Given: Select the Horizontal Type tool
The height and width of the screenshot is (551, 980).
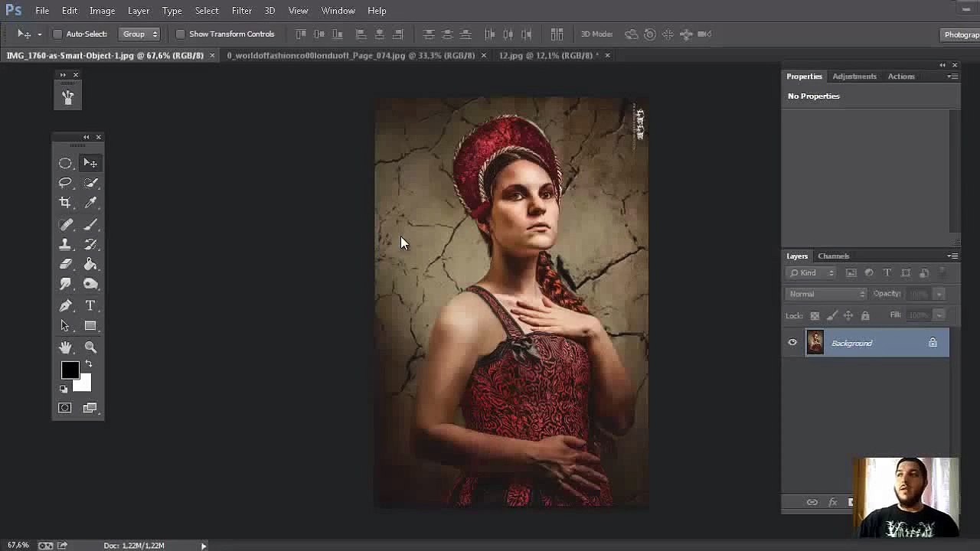Looking at the screenshot, I should [90, 305].
